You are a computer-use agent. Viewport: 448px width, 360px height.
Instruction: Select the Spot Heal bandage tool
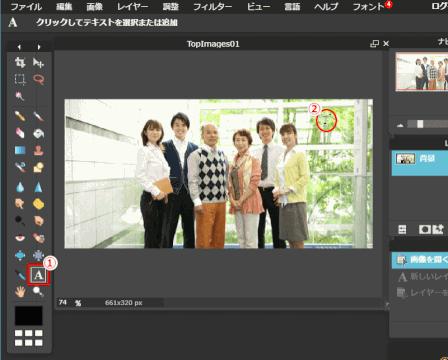click(38, 238)
